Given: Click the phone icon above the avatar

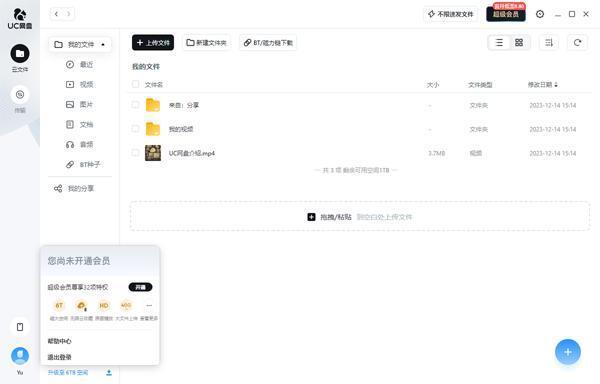Looking at the screenshot, I should pyautogui.click(x=20, y=327).
